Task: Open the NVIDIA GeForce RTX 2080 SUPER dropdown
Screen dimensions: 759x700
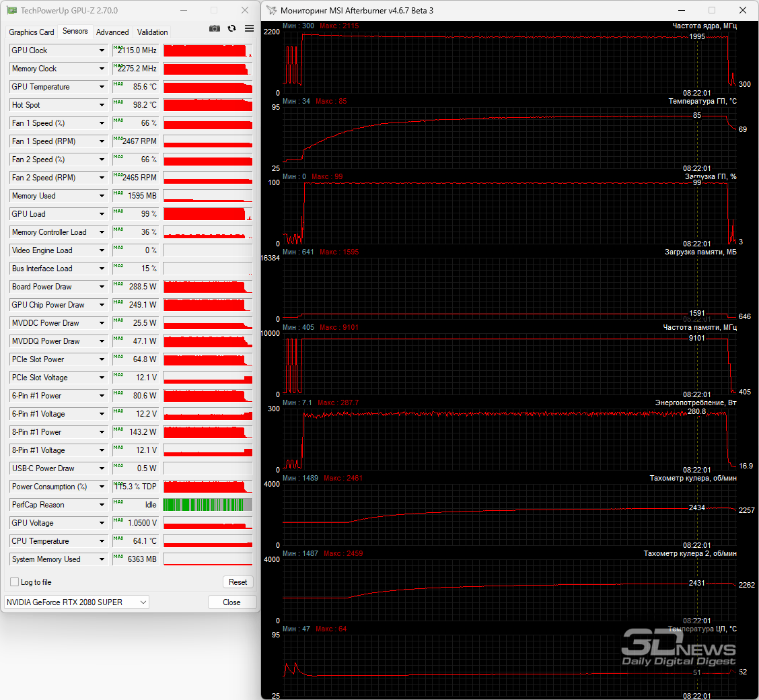Action: pos(77,602)
